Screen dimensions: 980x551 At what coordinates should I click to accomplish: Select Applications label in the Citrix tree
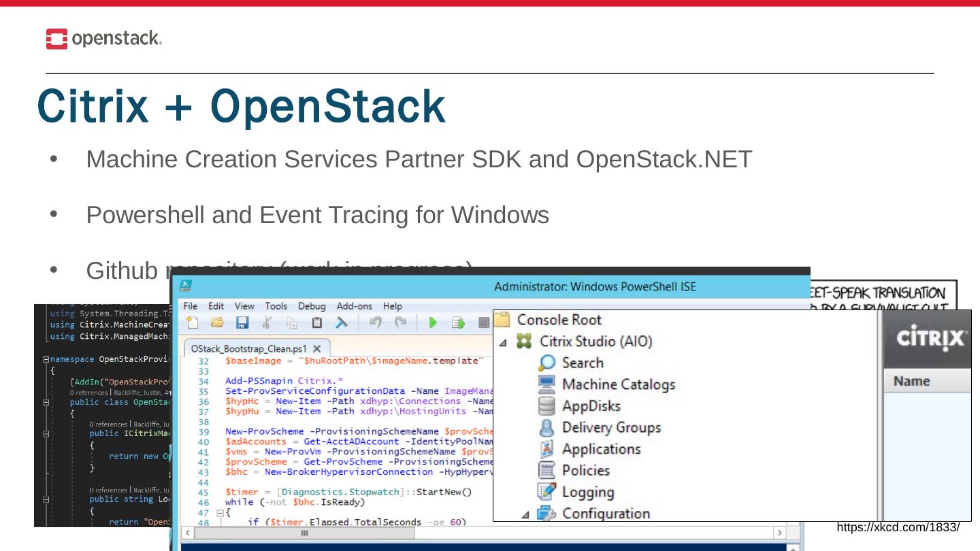(x=602, y=449)
